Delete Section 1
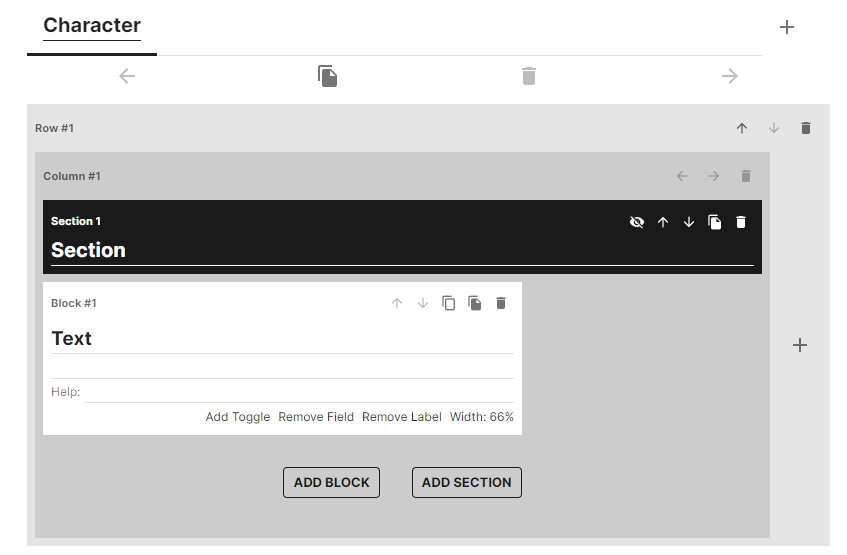This screenshot has width=847, height=555. (x=741, y=222)
